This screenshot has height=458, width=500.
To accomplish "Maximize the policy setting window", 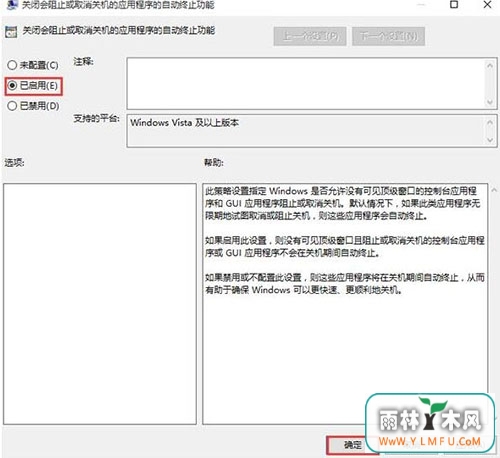I will click(x=454, y=5).
